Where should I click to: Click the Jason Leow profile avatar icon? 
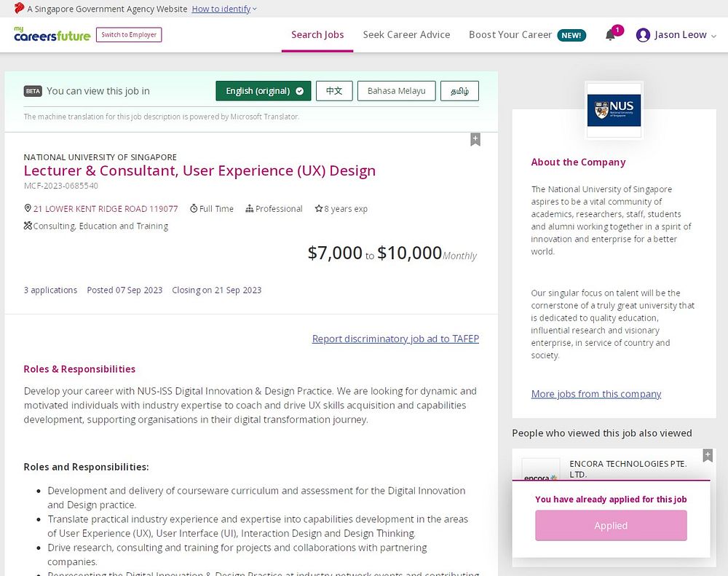coord(643,35)
